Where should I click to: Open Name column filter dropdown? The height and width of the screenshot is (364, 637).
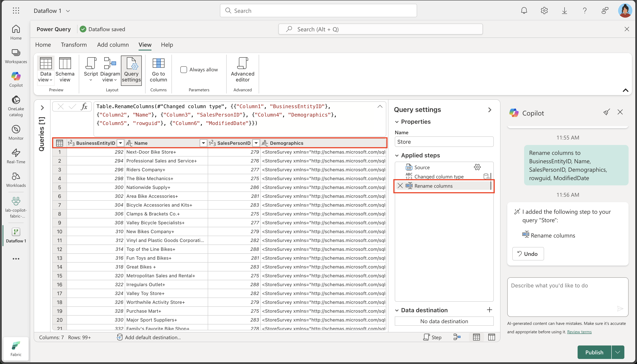pyautogui.click(x=203, y=143)
